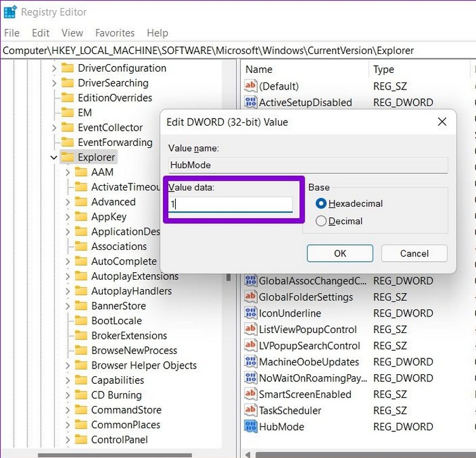Screen dimensions: 476x458
Task: Click the tree pane vertical scrollbar thumb
Action: tap(228, 277)
